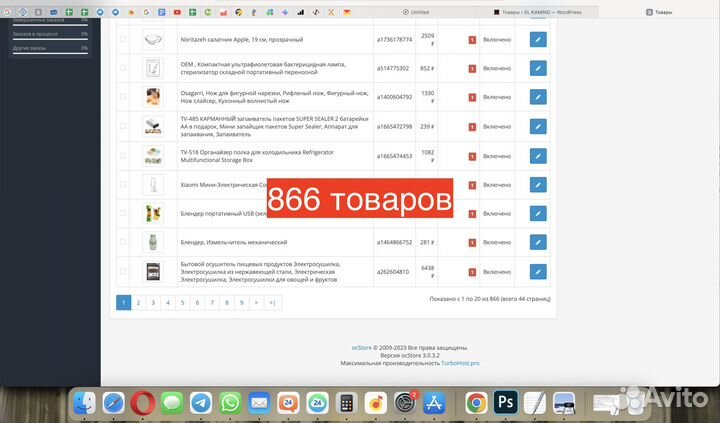Switch to Google Chrome in Dock
Image resolution: width=720 pixels, height=423 pixels.
476,403
